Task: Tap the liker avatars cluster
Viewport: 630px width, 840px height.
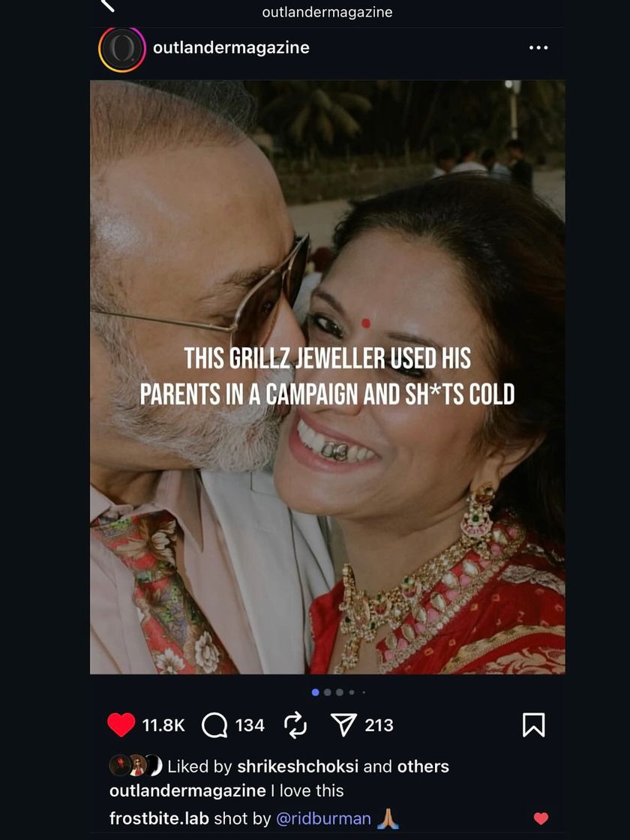Action: pos(136,766)
